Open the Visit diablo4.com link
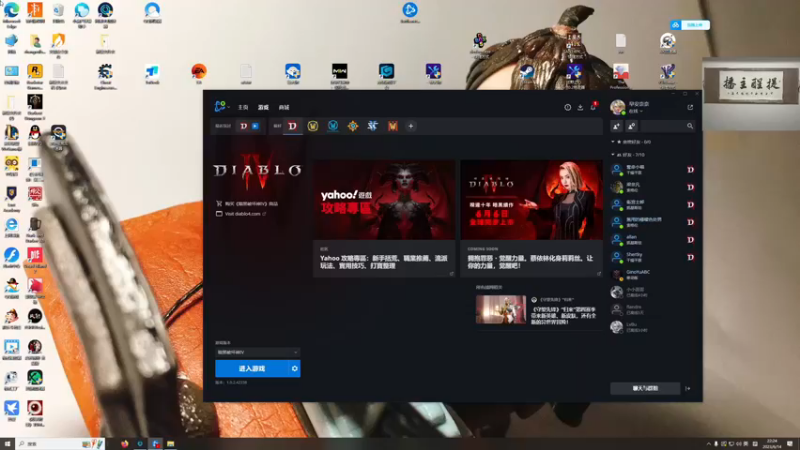Viewport: 800px width, 450px height. pos(241,214)
